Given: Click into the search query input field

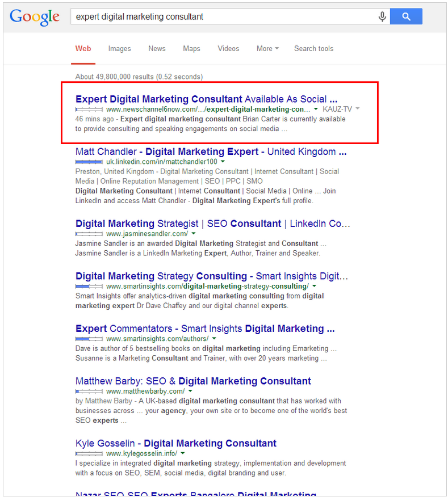Looking at the screenshot, I should [x=221, y=16].
